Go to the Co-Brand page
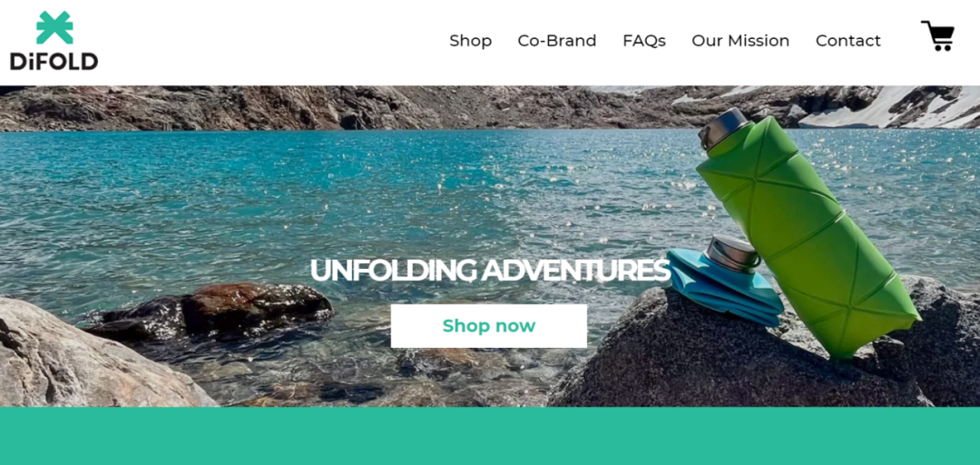The width and height of the screenshot is (980, 465). point(557,41)
